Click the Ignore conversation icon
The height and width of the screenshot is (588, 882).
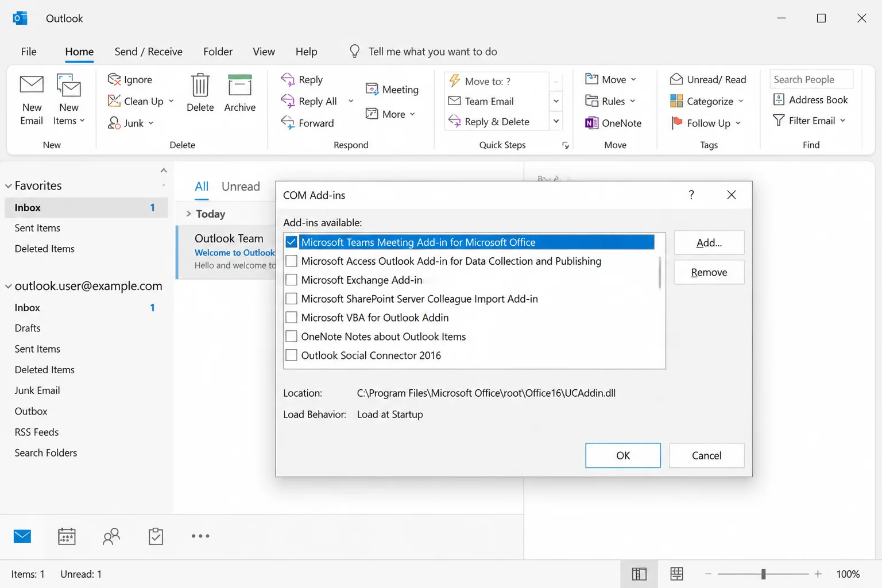(x=114, y=79)
